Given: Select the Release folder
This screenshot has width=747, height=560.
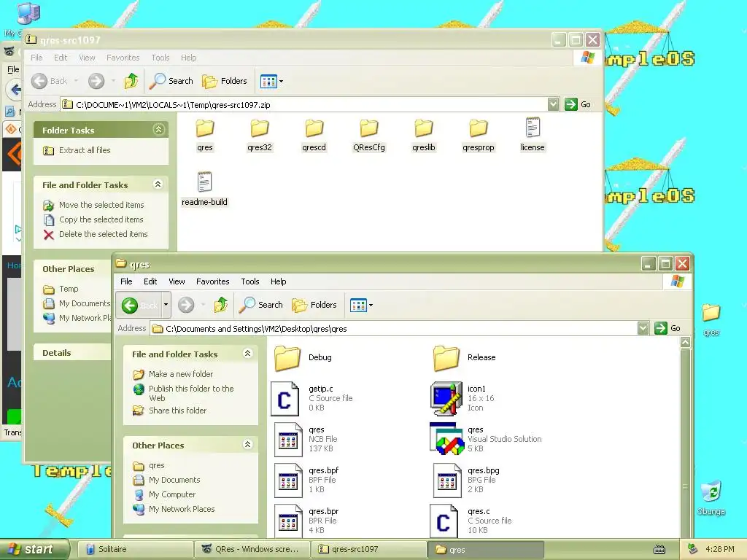Looking at the screenshot, I should (464, 358).
